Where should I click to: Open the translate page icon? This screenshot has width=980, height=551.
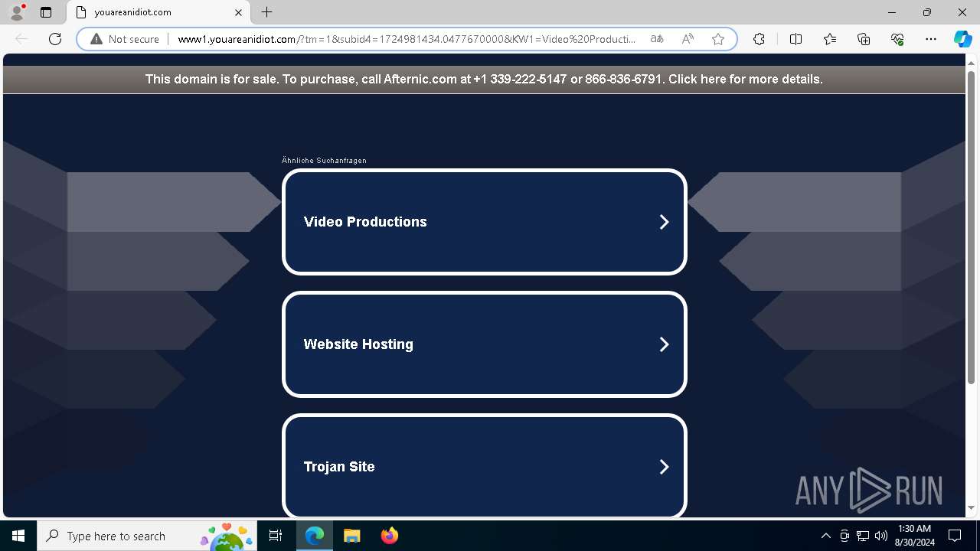coord(657,39)
